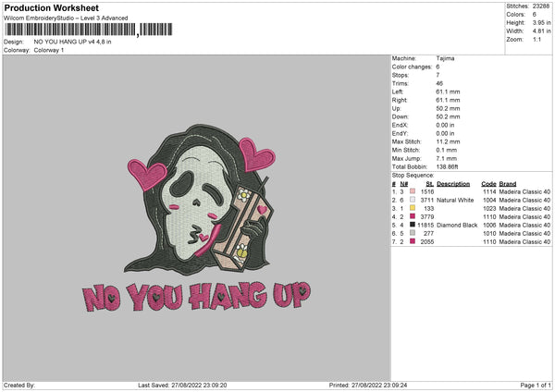The image size is (555, 392).
Task: Choose the magenta swatch in stop 7
Action: tap(410, 241)
